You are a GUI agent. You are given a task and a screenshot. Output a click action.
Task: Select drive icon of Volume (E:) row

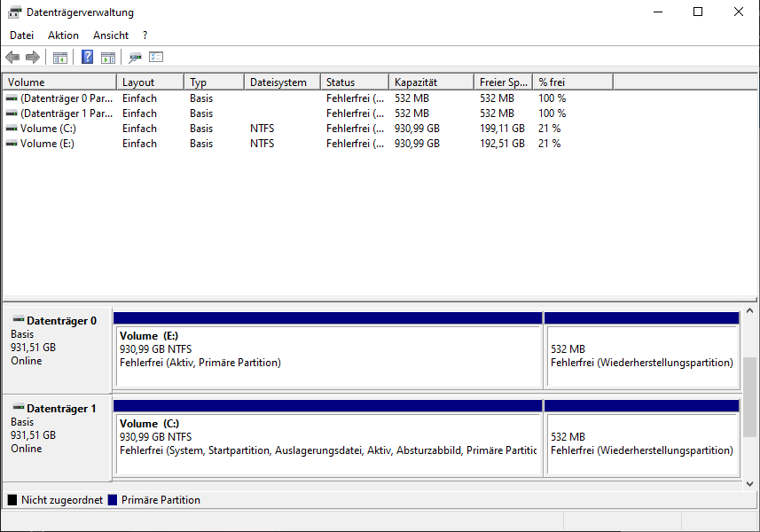point(12,144)
